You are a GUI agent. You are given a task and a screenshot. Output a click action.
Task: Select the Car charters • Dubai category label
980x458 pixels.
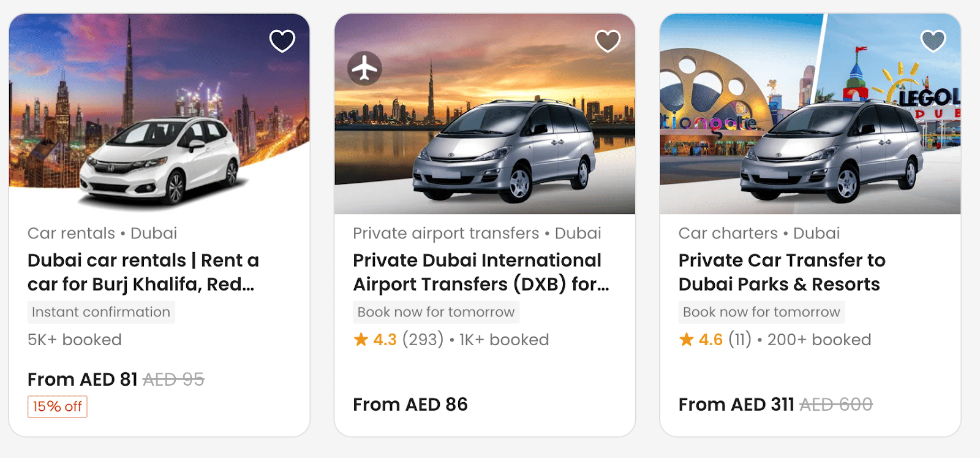coord(759,234)
